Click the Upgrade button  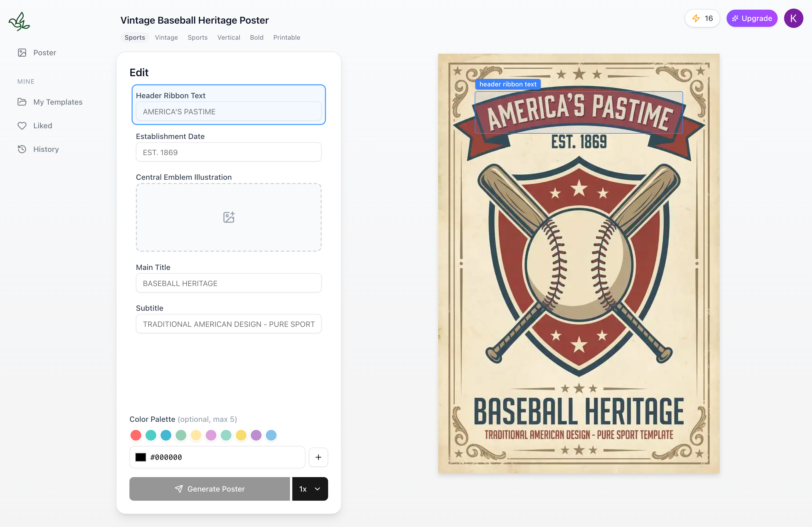click(752, 19)
